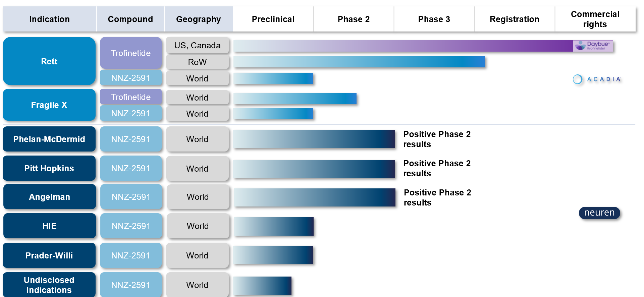Click the Acadia company logo
The image size is (644, 297).
(597, 79)
